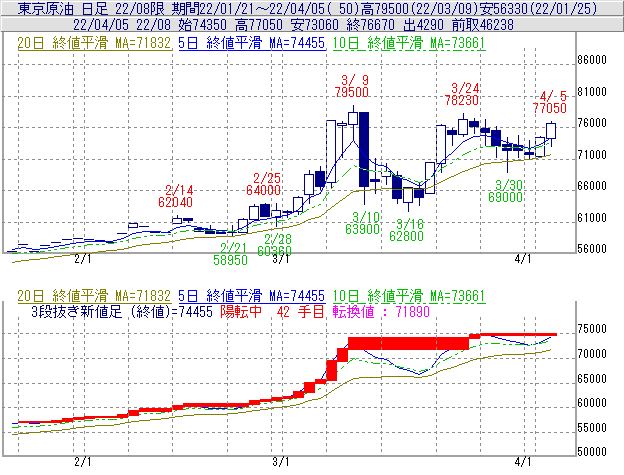Click the 60000 axis label on lower chart
The width and height of the screenshot is (624, 475).
pos(592,403)
